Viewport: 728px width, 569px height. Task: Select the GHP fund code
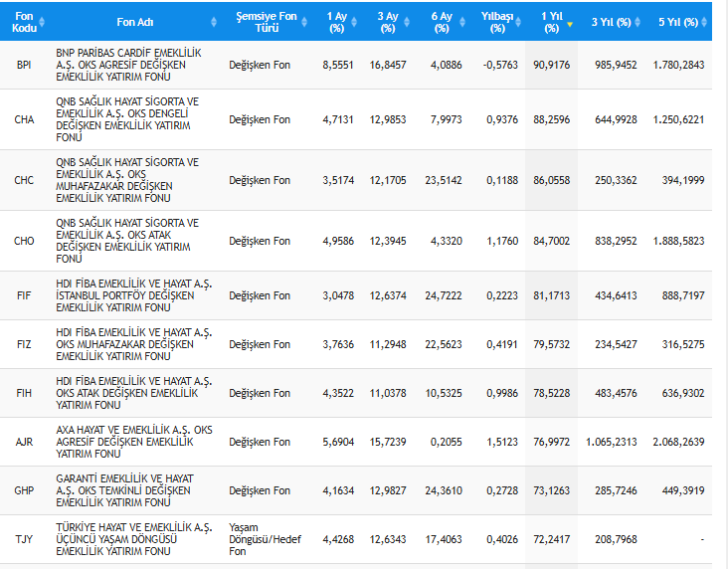(24, 490)
